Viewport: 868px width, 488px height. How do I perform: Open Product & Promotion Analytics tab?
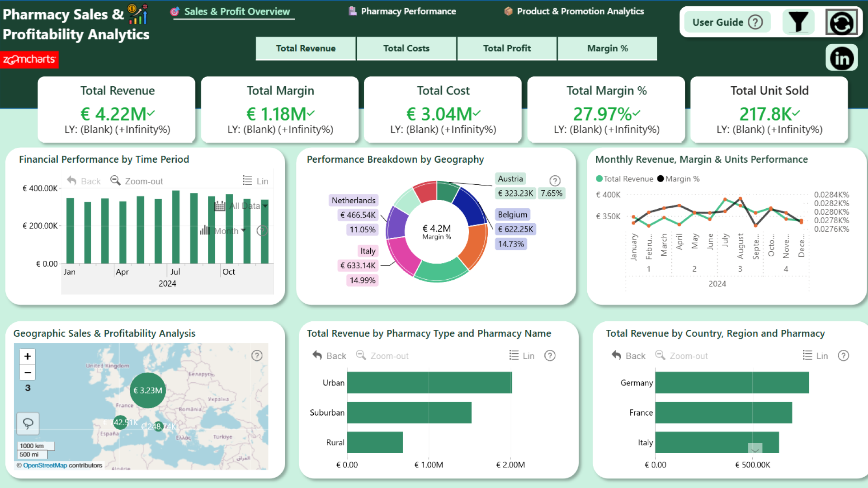(574, 11)
